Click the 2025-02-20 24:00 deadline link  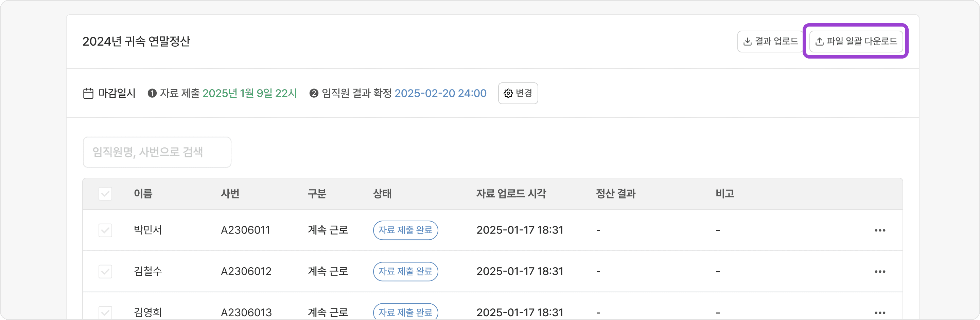point(440,93)
